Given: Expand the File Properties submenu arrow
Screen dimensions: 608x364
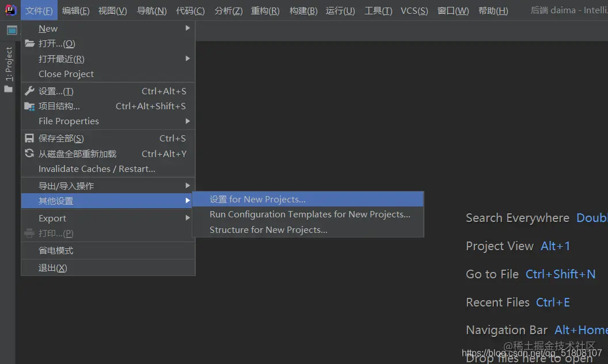Looking at the screenshot, I should click(x=188, y=121).
